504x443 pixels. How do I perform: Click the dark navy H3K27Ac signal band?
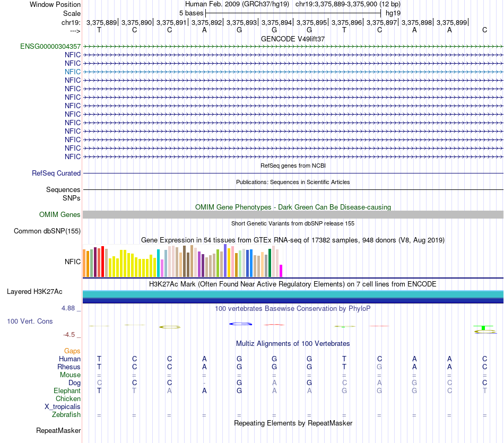293,301
